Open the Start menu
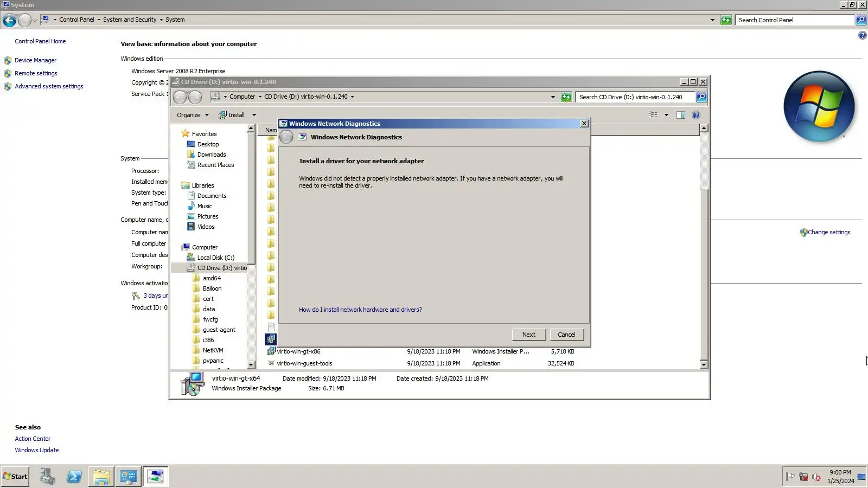The image size is (868, 488). tap(15, 477)
